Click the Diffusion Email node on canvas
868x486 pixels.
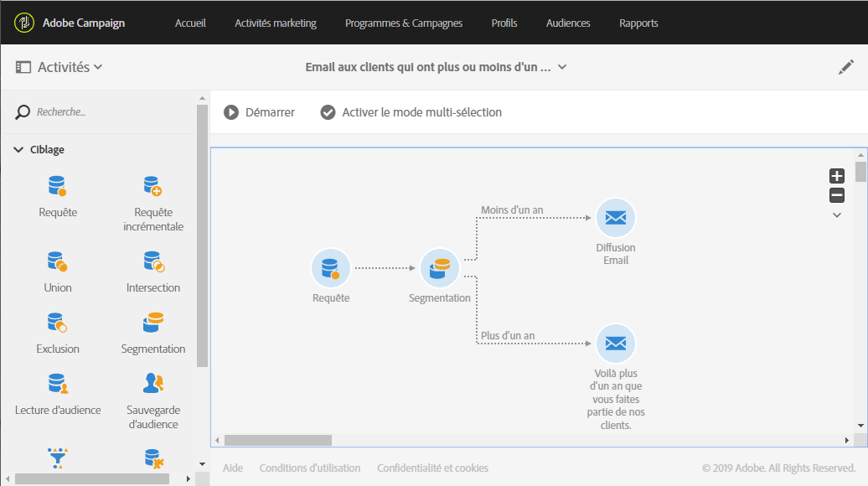click(616, 218)
